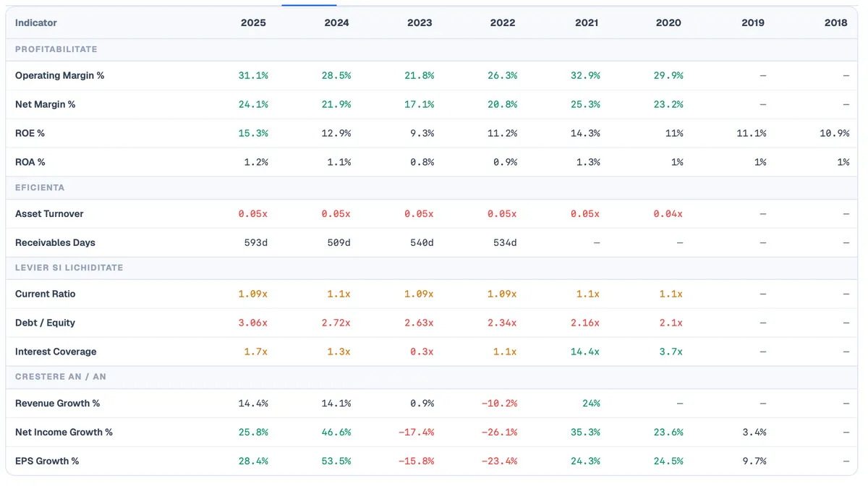868x489 pixels.
Task: Select the Net Margin % row label
Action: coord(46,104)
